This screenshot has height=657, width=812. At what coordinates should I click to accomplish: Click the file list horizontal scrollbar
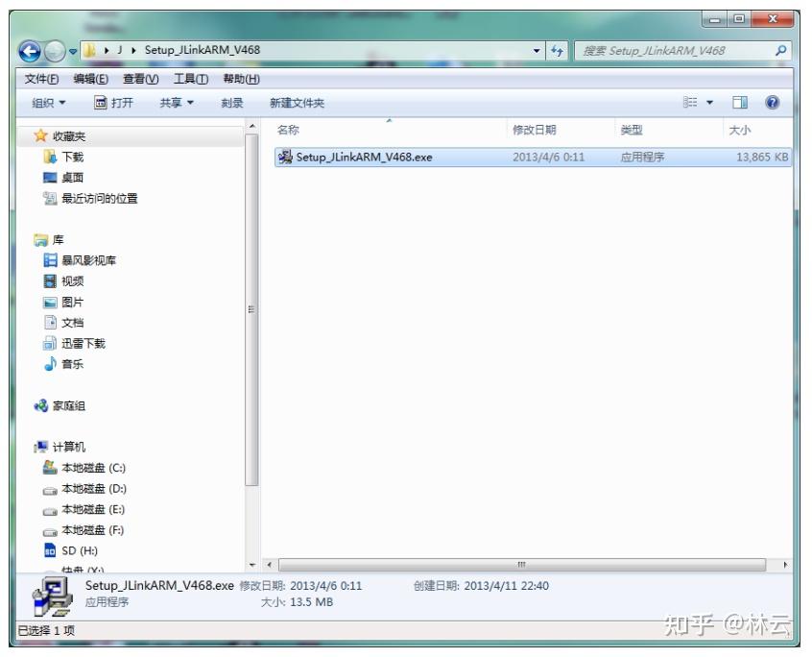[521, 564]
